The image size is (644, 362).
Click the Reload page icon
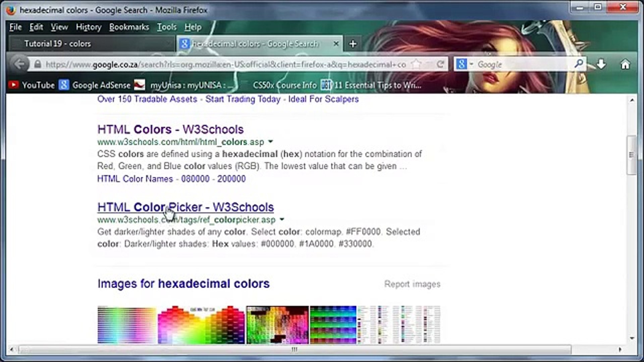point(440,64)
